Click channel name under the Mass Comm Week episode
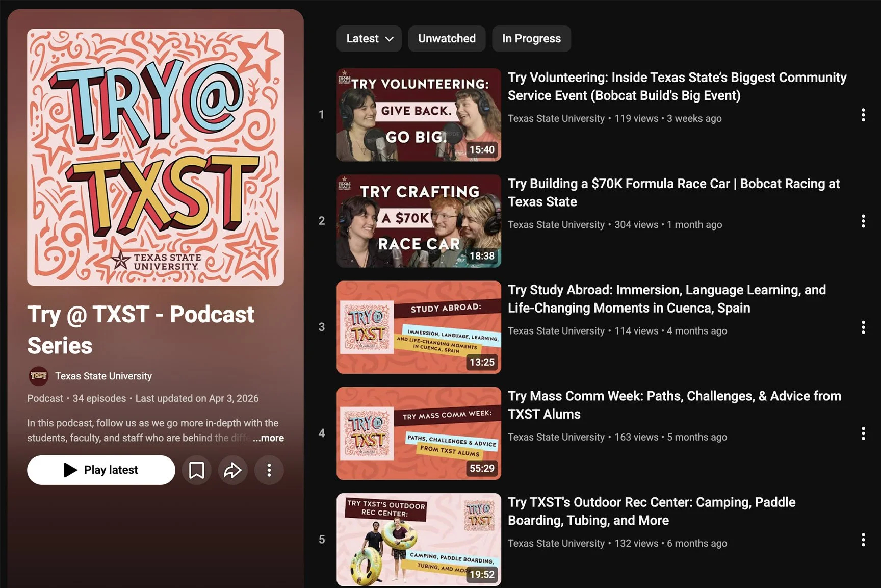 click(556, 437)
